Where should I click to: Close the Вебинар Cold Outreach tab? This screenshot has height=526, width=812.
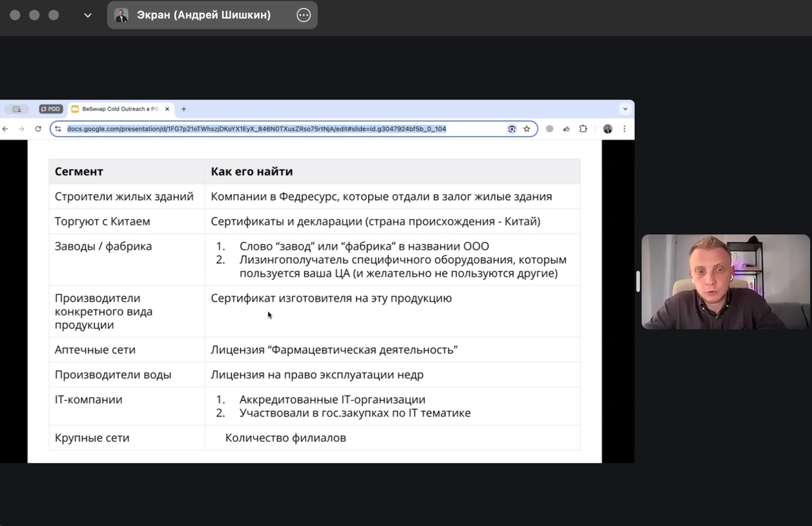point(167,109)
